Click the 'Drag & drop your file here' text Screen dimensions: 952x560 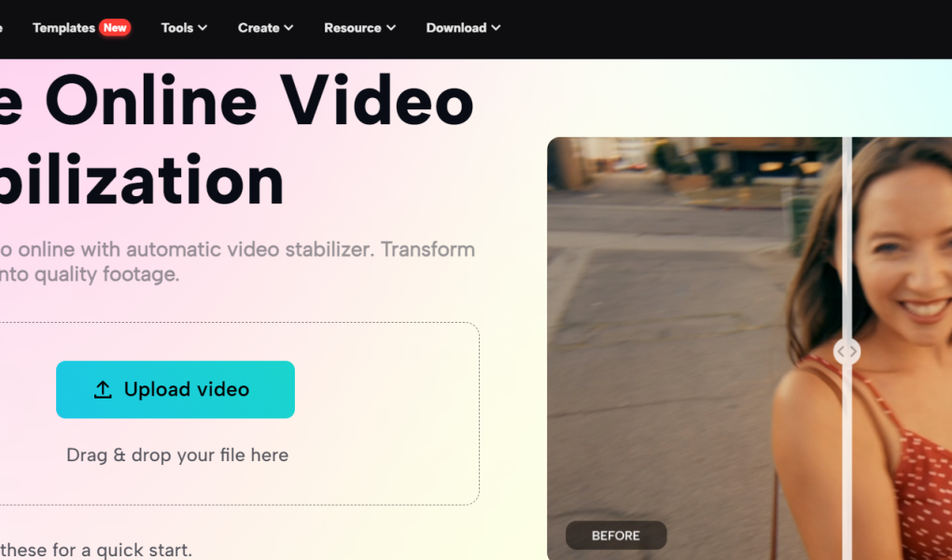coord(177,455)
